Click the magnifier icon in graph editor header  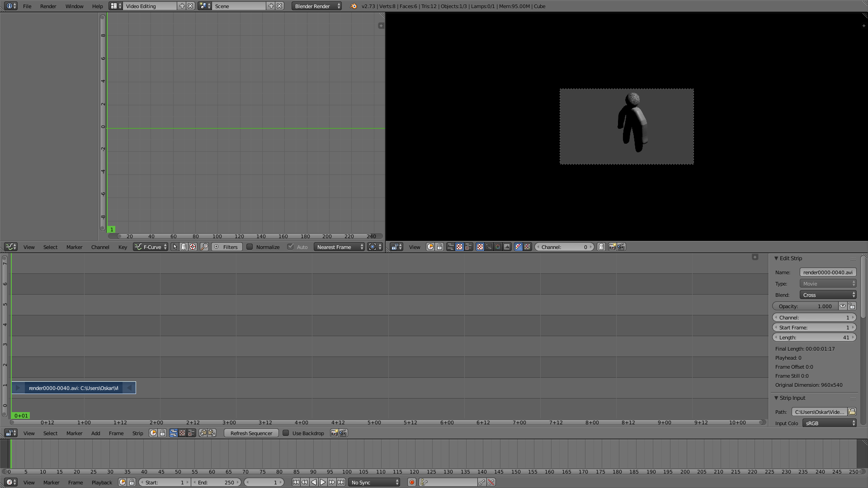click(204, 247)
